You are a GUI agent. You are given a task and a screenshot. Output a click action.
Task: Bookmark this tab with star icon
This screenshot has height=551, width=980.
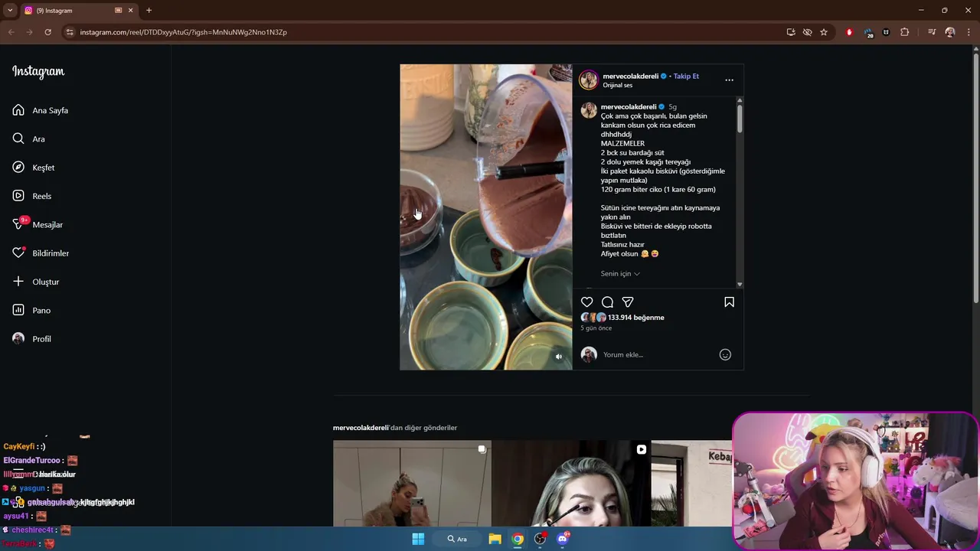824,32
